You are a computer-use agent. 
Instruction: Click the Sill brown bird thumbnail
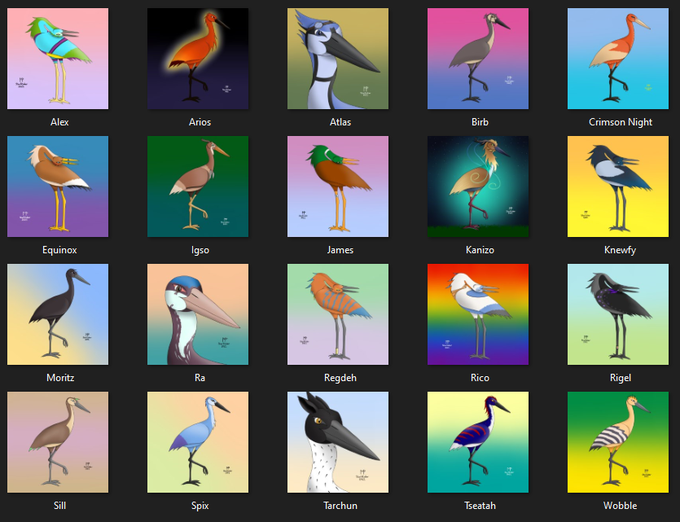(58, 442)
